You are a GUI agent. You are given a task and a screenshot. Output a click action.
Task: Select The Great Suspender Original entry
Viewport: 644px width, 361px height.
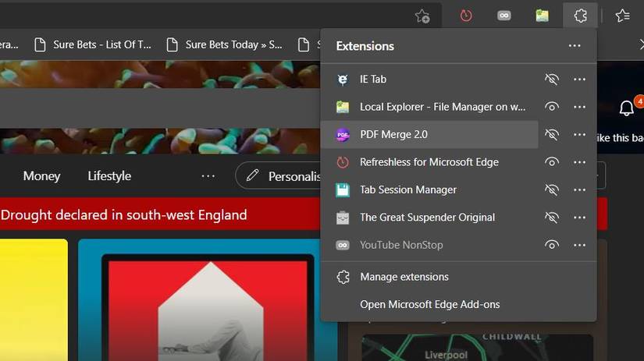pos(429,218)
